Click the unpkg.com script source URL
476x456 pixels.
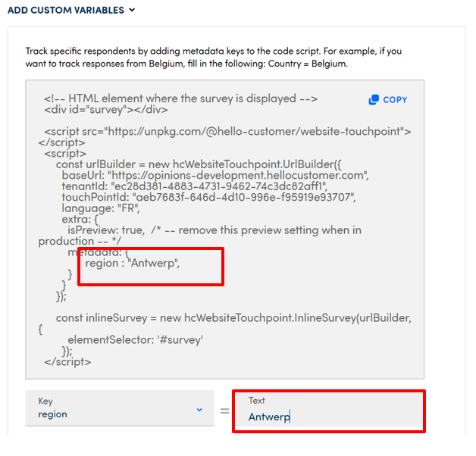click(227, 131)
